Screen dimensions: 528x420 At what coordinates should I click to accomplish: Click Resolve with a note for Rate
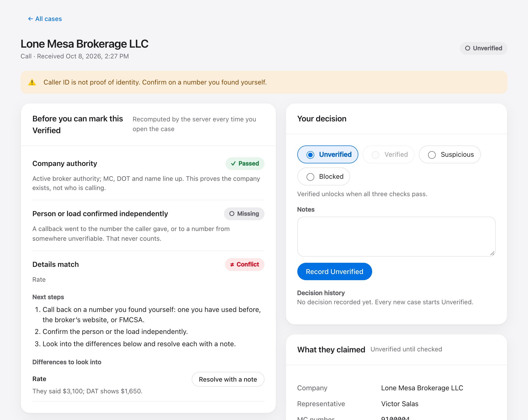click(228, 379)
